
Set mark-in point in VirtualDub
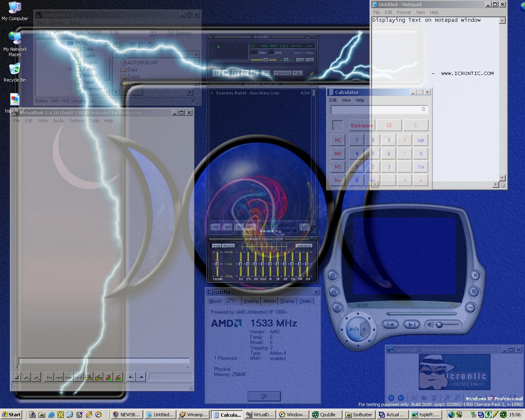click(131, 377)
